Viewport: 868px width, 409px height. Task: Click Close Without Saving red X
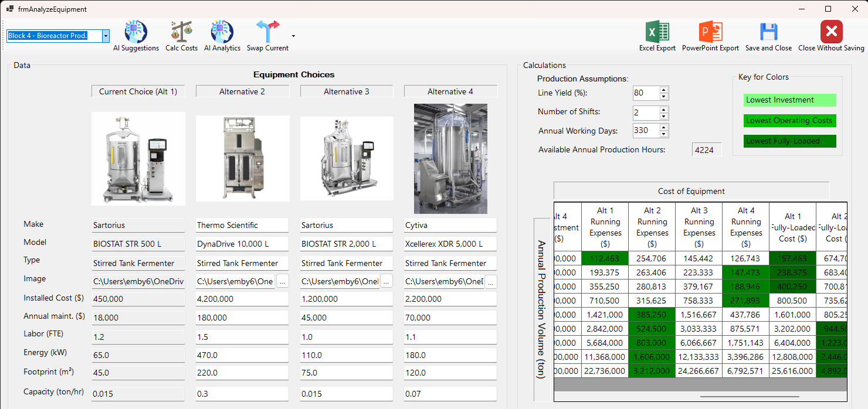[x=831, y=32]
